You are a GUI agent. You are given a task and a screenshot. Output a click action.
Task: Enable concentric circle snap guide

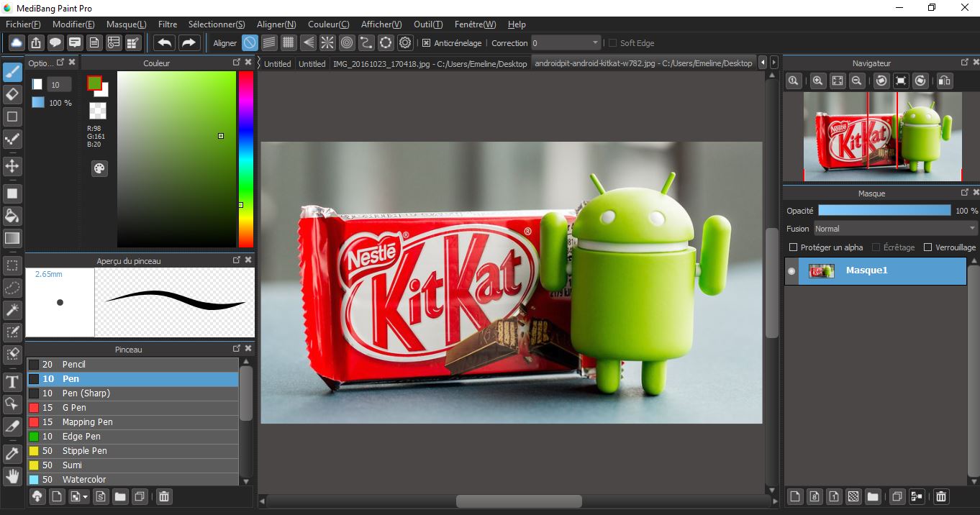[347, 42]
